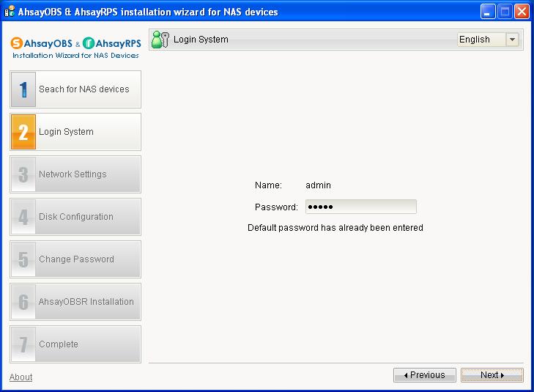The image size is (534, 392).
Task: Click the 'Default password has already been entered' text
Action: point(335,227)
